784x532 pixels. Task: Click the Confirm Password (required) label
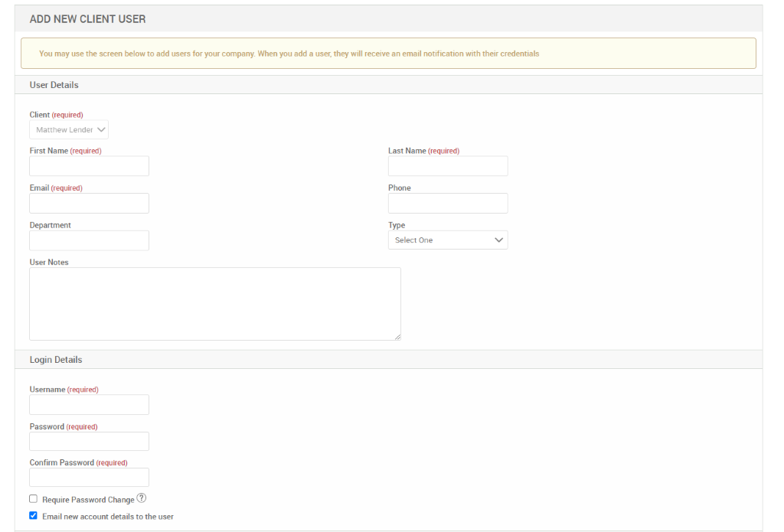[79, 462]
